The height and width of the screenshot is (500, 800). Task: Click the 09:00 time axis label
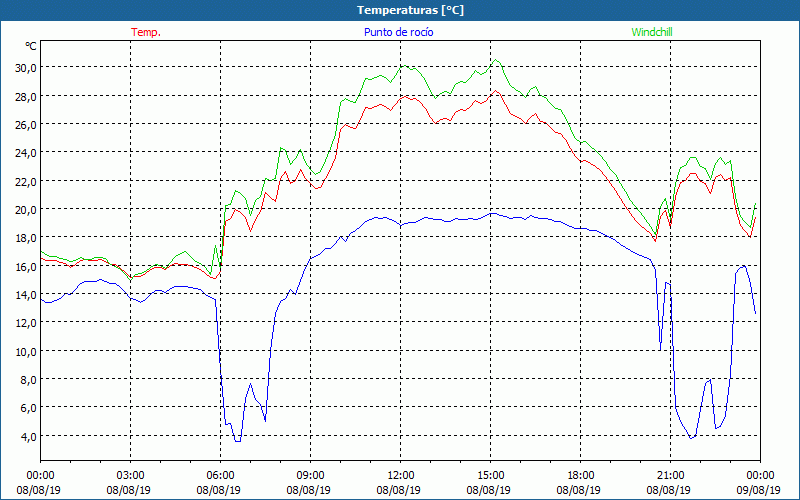click(x=310, y=476)
